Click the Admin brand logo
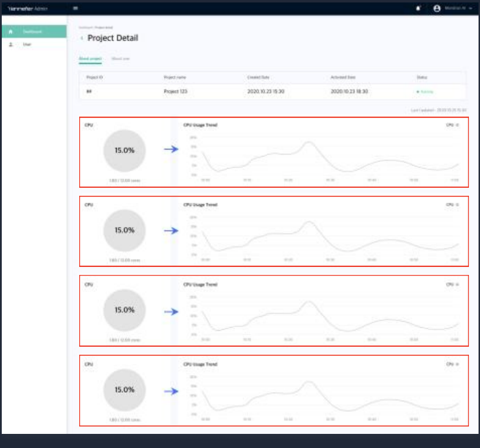480x448 pixels. coord(28,9)
